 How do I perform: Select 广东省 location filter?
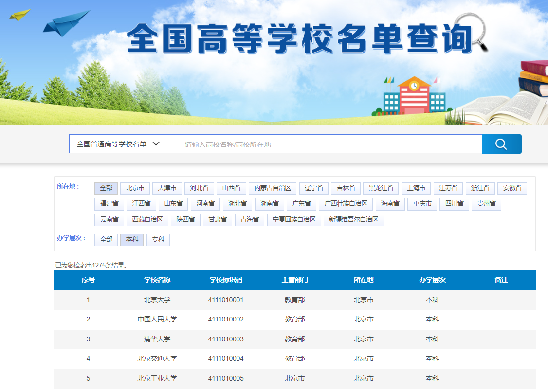click(302, 204)
